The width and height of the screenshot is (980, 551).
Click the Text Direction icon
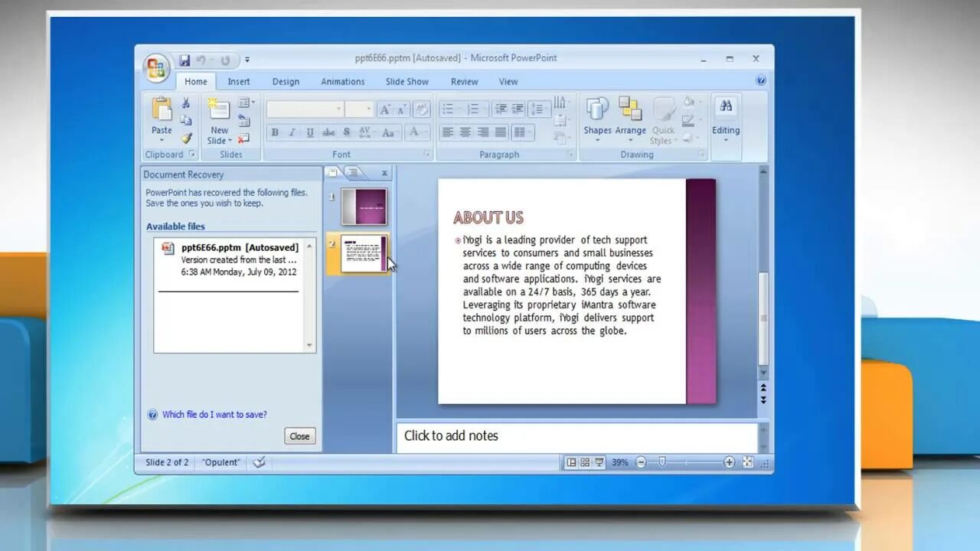[561, 103]
